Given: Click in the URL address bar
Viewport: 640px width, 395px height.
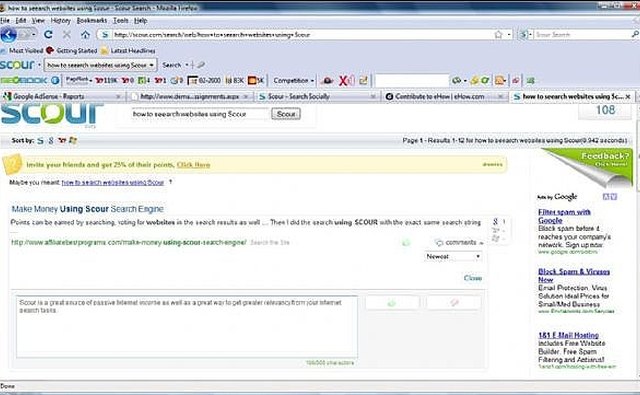Looking at the screenshot, I should click(302, 35).
